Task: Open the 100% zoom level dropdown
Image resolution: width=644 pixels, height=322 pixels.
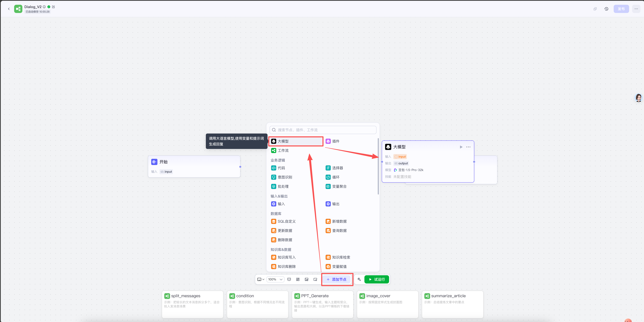Action: (x=275, y=279)
